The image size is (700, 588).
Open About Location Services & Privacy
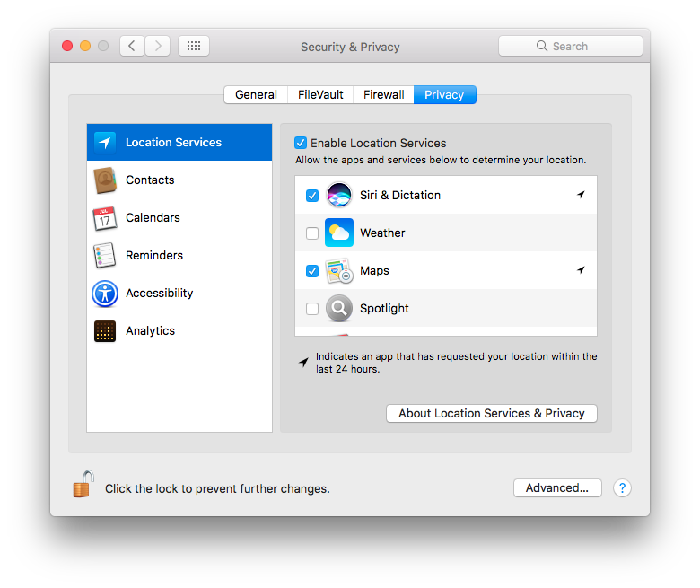(492, 414)
